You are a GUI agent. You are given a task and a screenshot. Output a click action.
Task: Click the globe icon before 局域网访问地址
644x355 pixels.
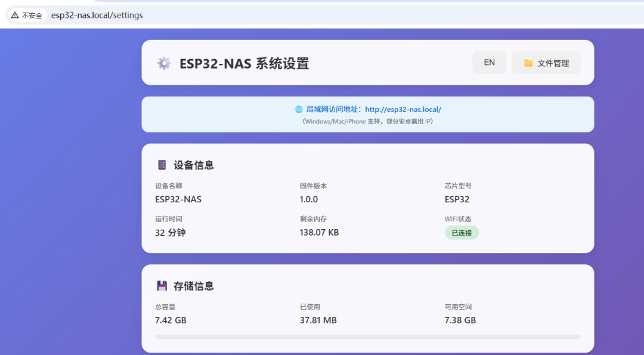click(298, 109)
